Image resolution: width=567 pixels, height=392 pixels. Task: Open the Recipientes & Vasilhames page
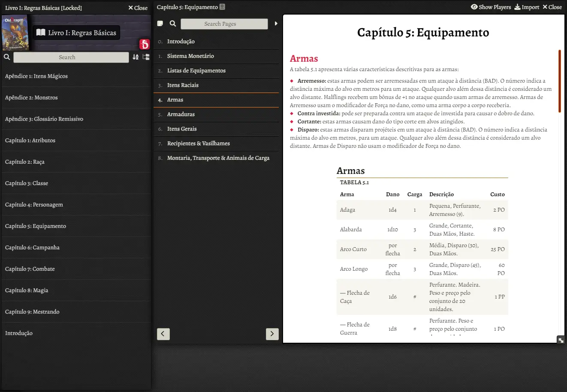[216, 144]
